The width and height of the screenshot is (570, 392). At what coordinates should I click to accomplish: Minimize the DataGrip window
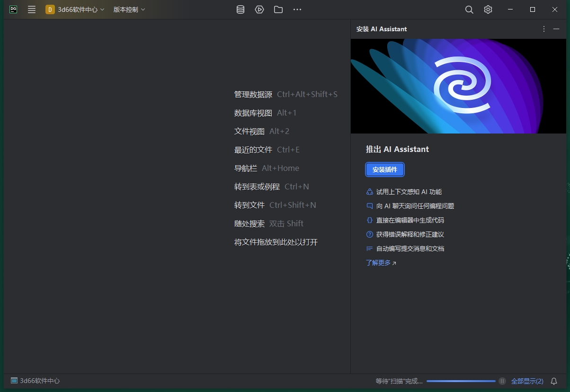tap(510, 9)
